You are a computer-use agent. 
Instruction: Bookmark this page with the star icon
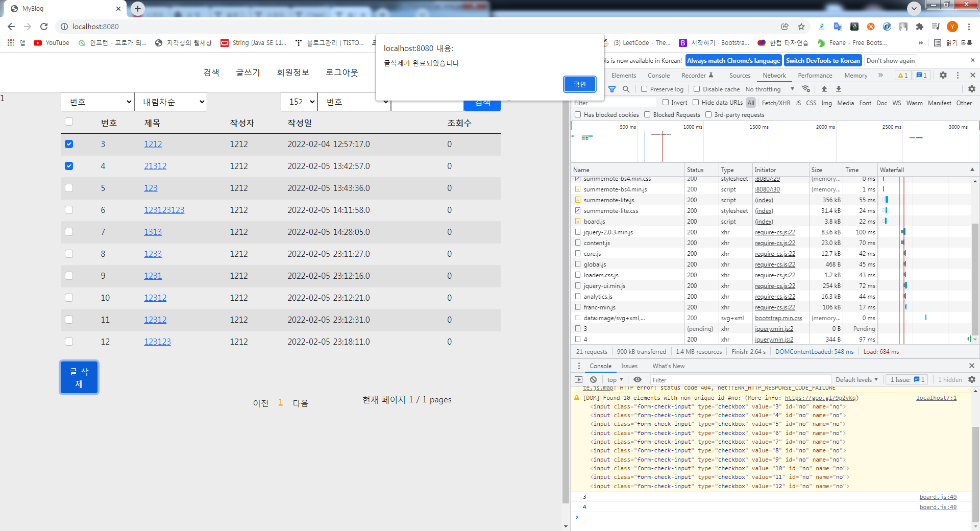click(x=801, y=27)
